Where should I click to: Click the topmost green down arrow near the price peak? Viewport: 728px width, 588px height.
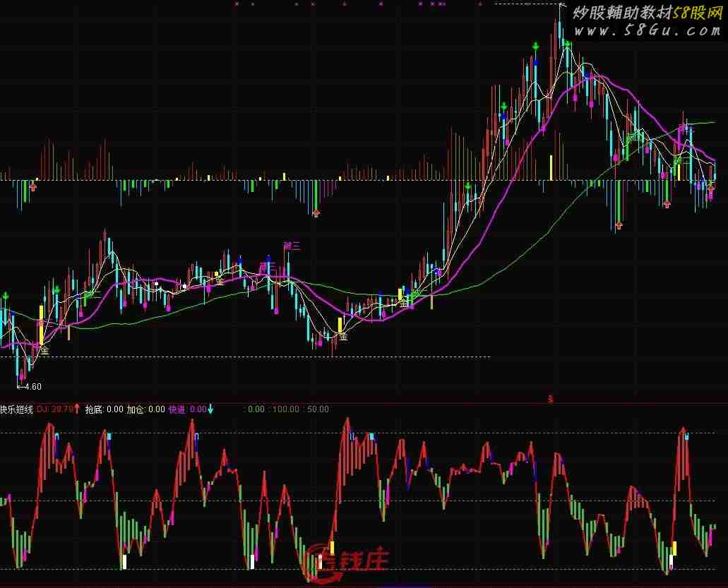536,47
